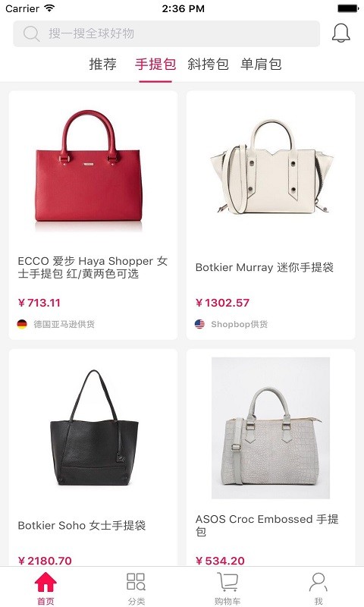Switch to the 斜挎包 tab
364x607 pixels.
pyautogui.click(x=208, y=64)
